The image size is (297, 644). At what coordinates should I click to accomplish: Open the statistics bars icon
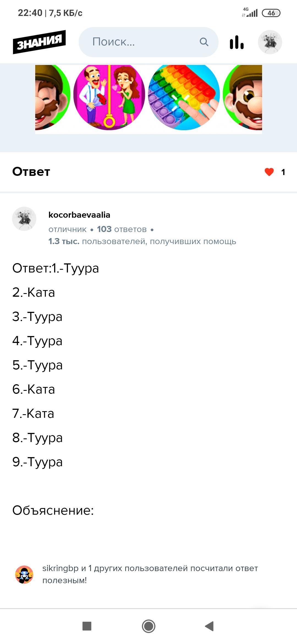pyautogui.click(x=237, y=42)
